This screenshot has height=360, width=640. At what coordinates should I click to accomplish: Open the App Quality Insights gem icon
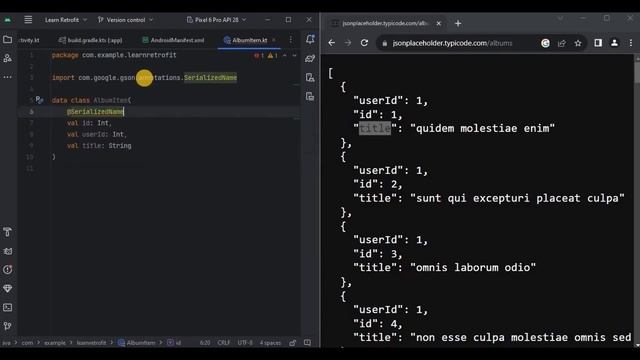(7, 288)
